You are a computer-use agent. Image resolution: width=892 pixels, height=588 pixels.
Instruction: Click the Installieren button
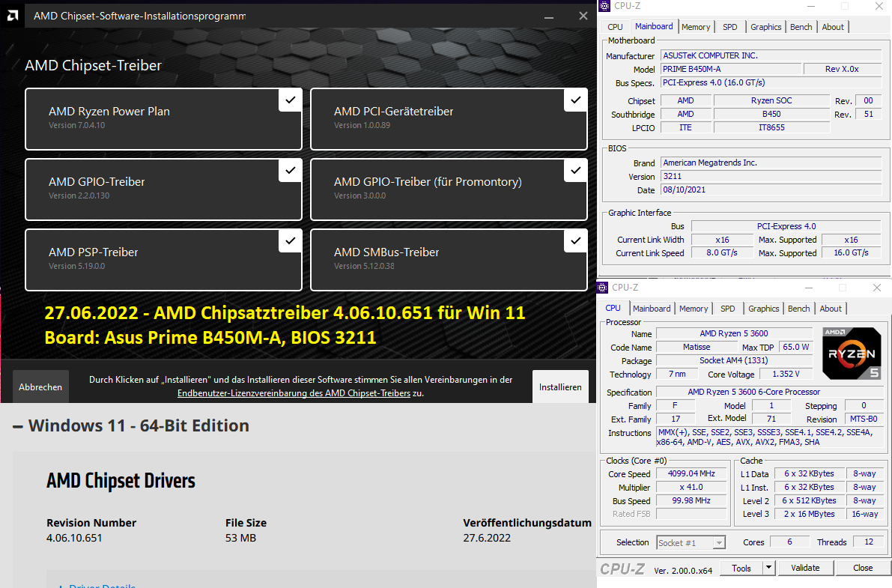560,387
